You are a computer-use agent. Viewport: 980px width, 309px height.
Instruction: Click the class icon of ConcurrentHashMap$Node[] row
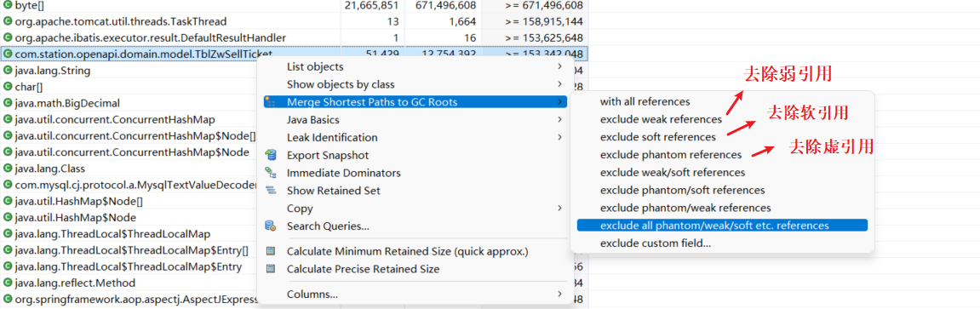coord(8,135)
